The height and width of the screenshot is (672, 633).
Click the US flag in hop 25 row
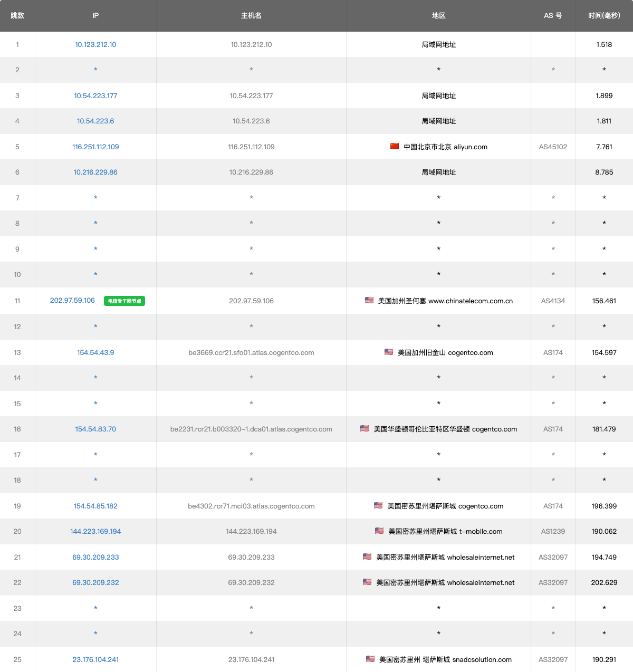click(x=370, y=659)
